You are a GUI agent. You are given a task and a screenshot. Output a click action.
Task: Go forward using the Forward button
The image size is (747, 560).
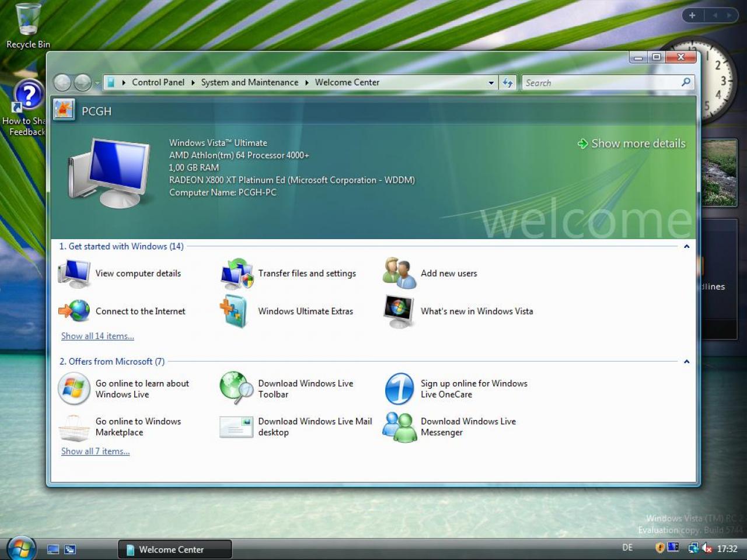82,83
